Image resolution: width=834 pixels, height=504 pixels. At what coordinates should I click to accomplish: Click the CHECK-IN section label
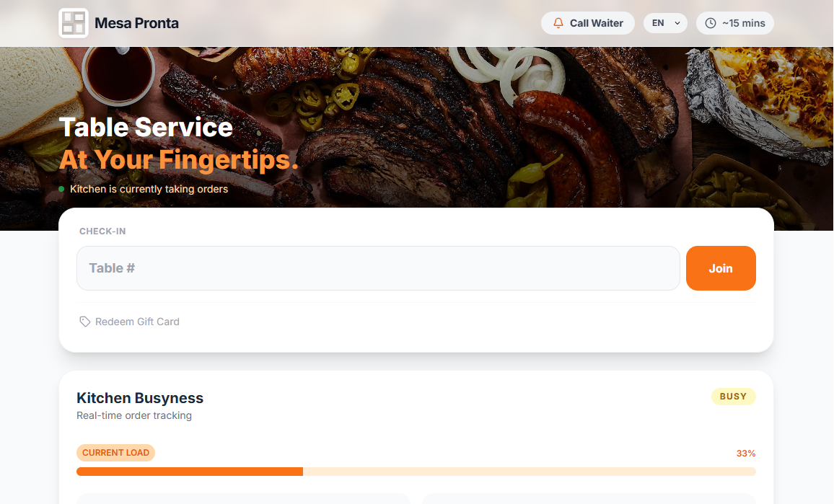click(x=102, y=231)
